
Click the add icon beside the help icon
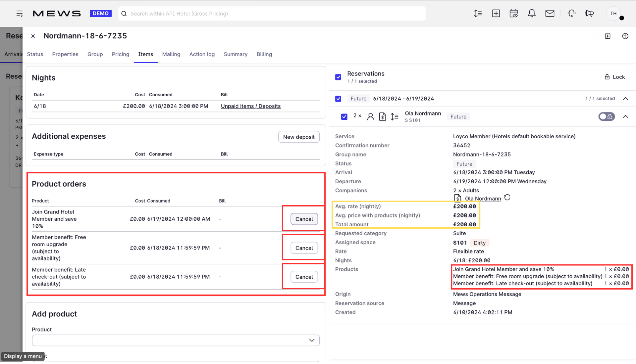tap(608, 36)
